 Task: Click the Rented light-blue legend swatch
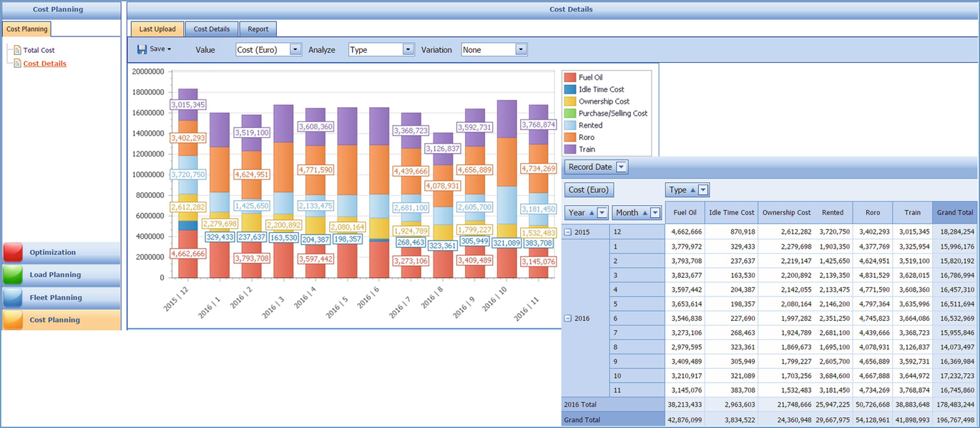click(x=570, y=125)
